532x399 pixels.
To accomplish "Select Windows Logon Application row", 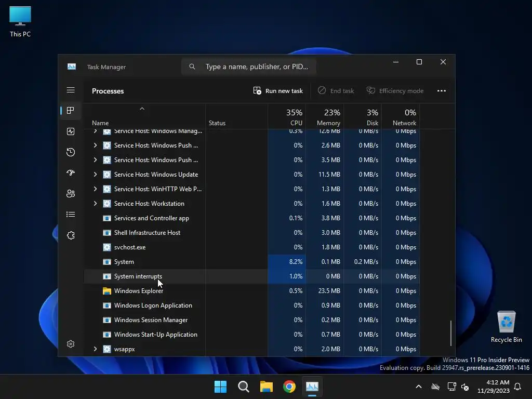I will pyautogui.click(x=252, y=305).
